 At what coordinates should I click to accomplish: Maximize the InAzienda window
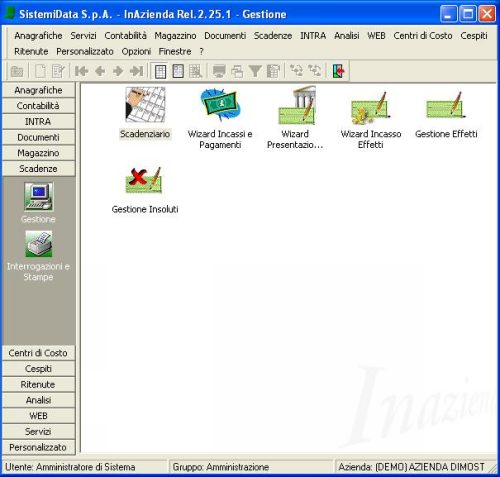pos(468,14)
